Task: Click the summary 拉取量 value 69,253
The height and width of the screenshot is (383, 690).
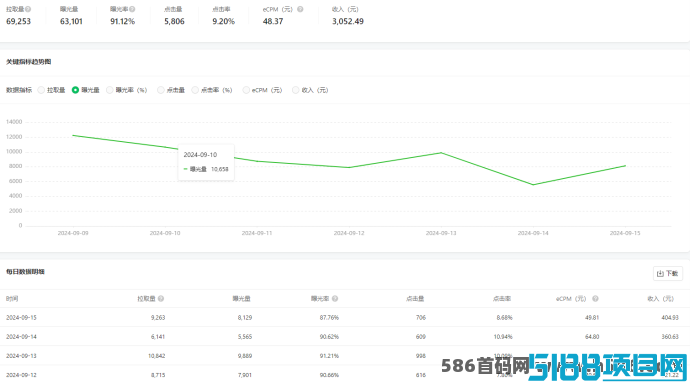Action: [18, 21]
